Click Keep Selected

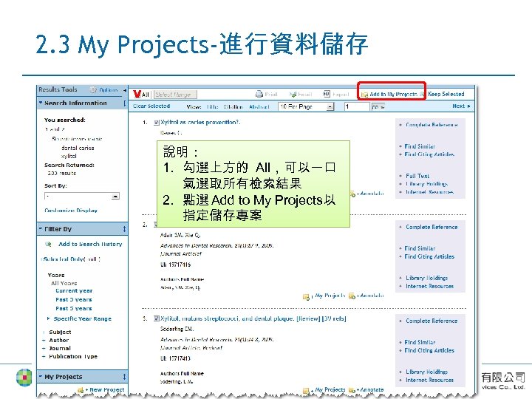(x=446, y=94)
